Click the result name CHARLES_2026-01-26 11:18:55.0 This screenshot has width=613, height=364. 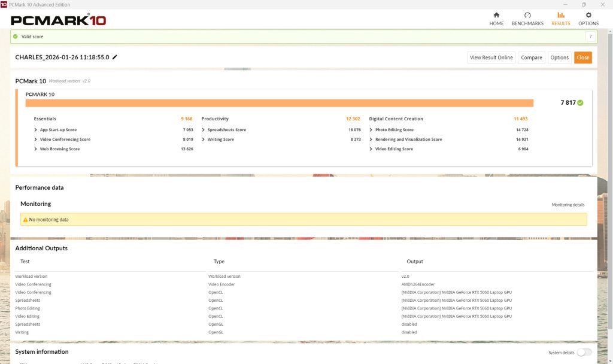point(62,57)
